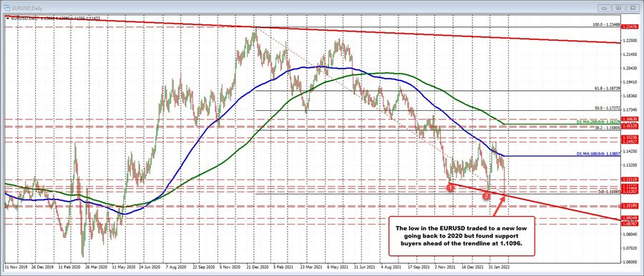Click 1.08040 on the price axis
Viewport: 644px width, 276px height.
630,234
